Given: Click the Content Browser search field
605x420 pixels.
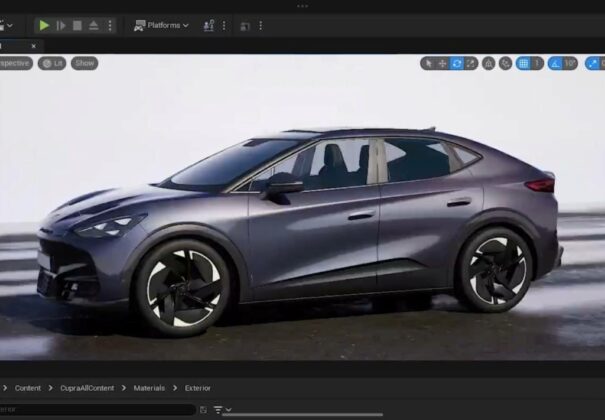Looking at the screenshot, I should point(97,409).
